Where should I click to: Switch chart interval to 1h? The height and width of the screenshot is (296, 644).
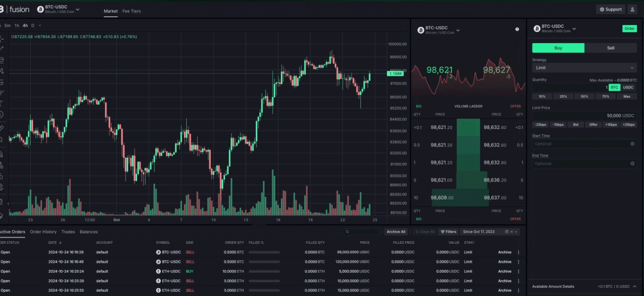click(x=17, y=25)
